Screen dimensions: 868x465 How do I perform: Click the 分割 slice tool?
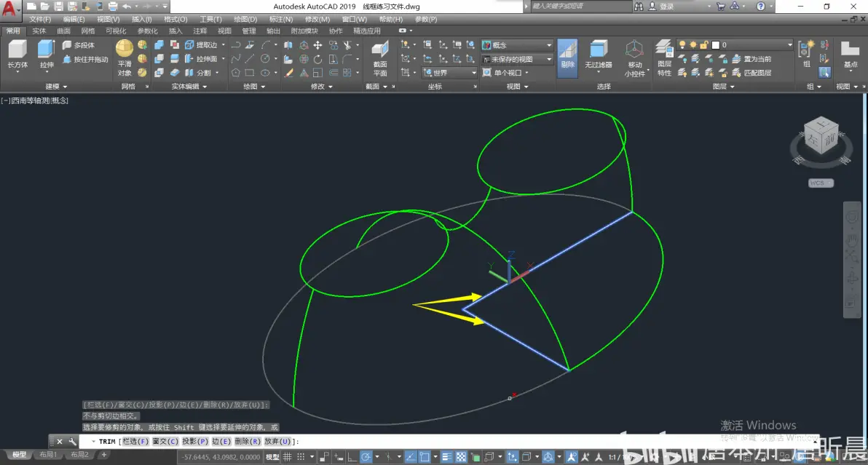(x=198, y=73)
